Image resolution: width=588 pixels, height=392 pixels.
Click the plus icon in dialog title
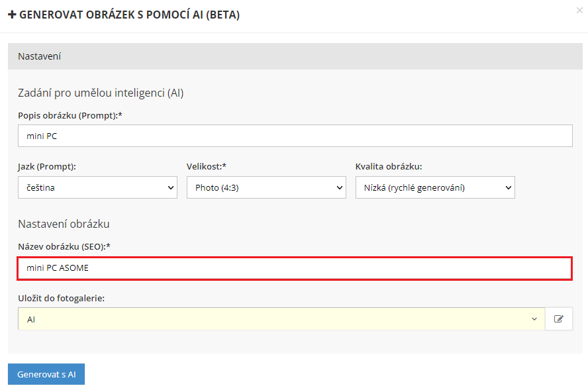(x=12, y=15)
